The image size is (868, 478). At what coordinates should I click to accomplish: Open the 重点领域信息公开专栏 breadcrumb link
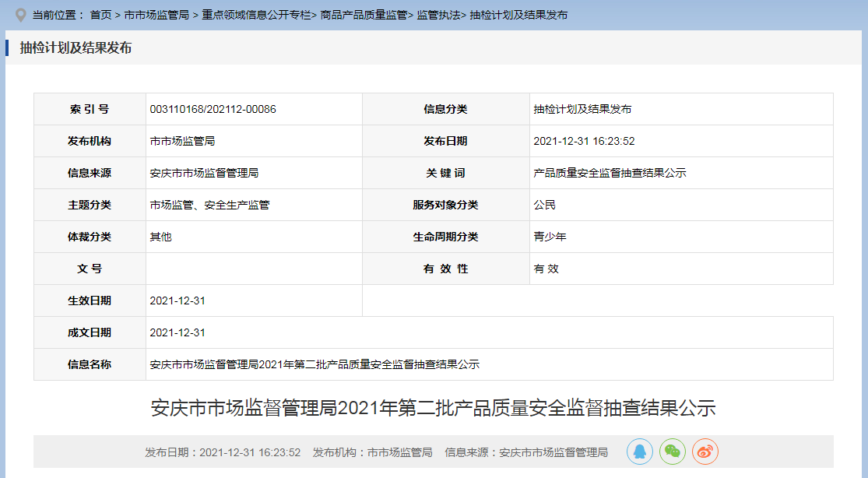click(x=256, y=15)
